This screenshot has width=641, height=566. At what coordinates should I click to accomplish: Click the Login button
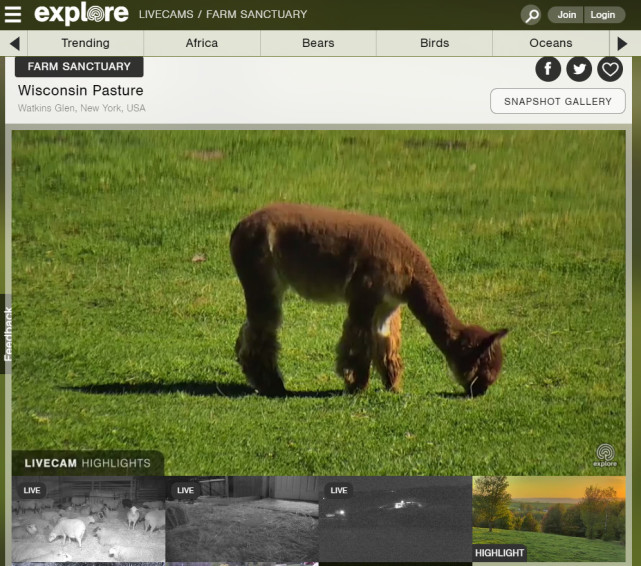point(603,15)
